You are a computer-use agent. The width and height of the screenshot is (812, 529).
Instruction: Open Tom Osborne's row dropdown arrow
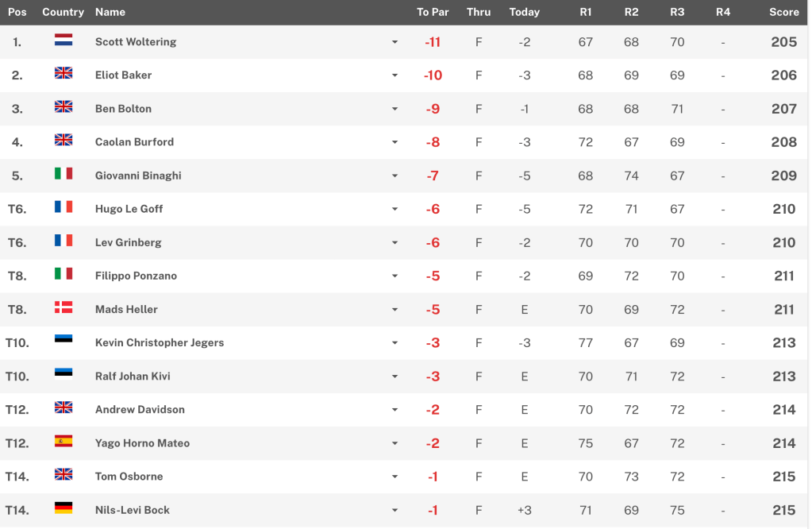(394, 477)
